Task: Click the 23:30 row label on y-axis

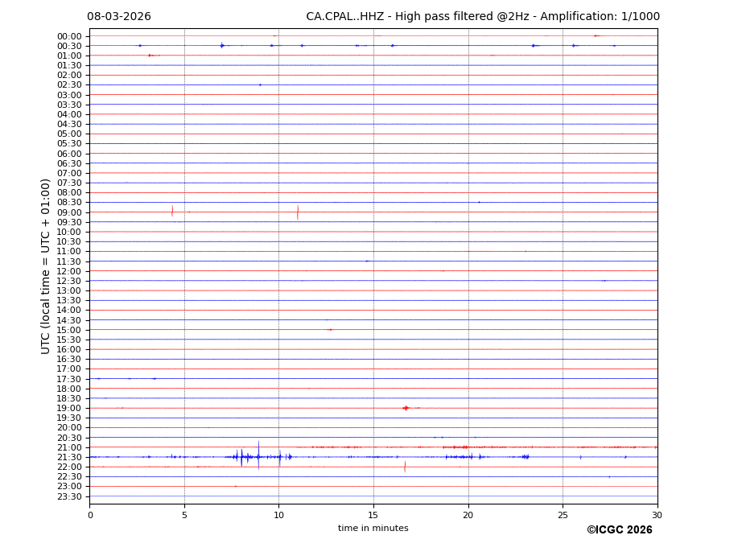Action: 68,496
